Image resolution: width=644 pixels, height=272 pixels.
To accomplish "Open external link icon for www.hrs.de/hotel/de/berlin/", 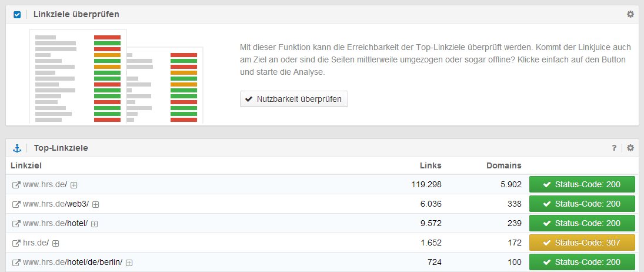I will pyautogui.click(x=16, y=263).
